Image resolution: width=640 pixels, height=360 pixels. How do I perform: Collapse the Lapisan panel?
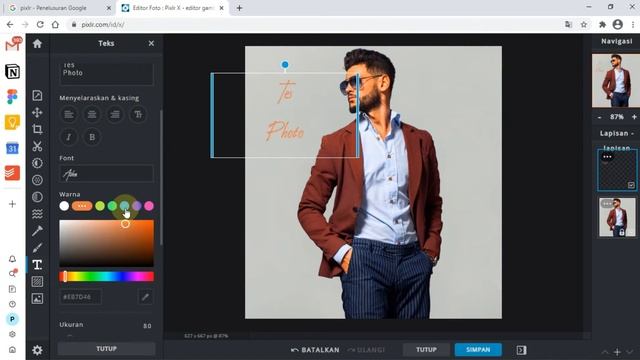point(632,133)
